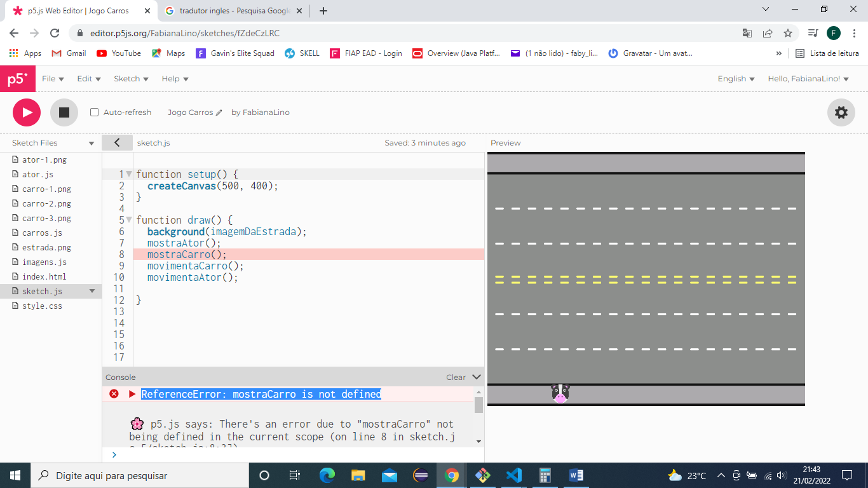The image size is (868, 488).
Task: Open sketch.js file options arrow
Action: (92, 291)
